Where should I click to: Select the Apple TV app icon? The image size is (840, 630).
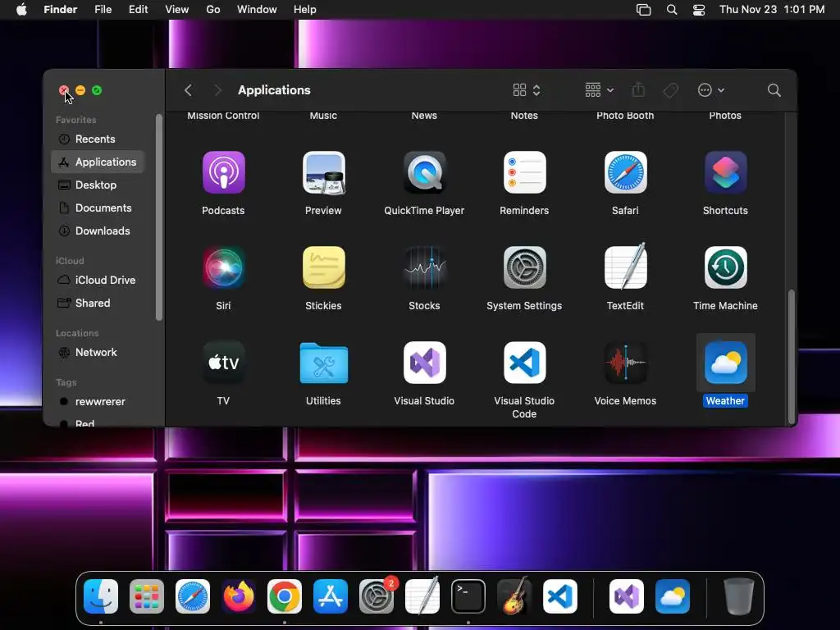point(223,363)
